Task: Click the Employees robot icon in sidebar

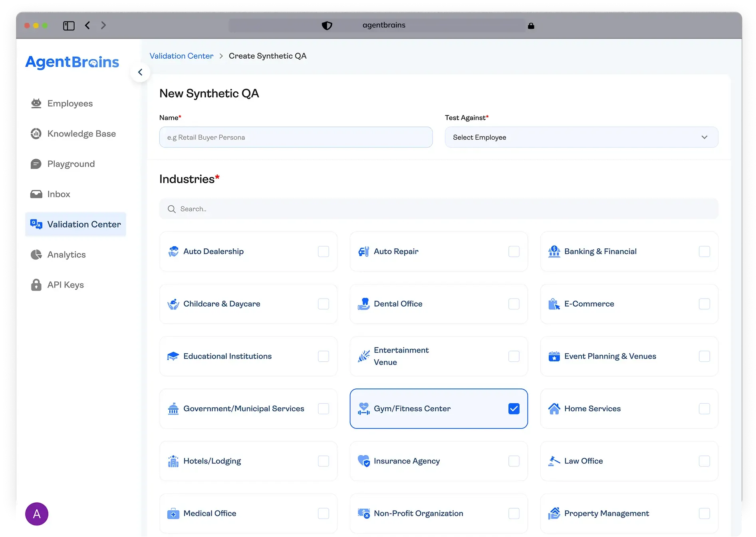Action: pyautogui.click(x=36, y=103)
